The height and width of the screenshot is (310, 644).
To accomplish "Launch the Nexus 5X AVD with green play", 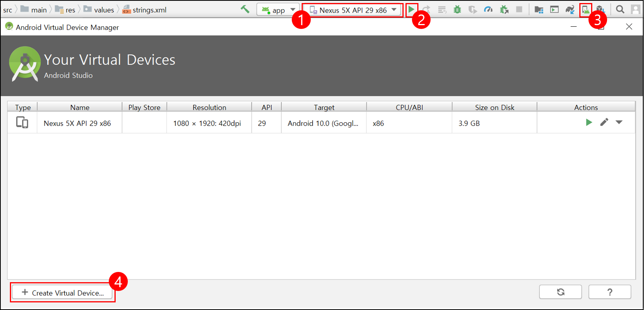I will pyautogui.click(x=588, y=122).
